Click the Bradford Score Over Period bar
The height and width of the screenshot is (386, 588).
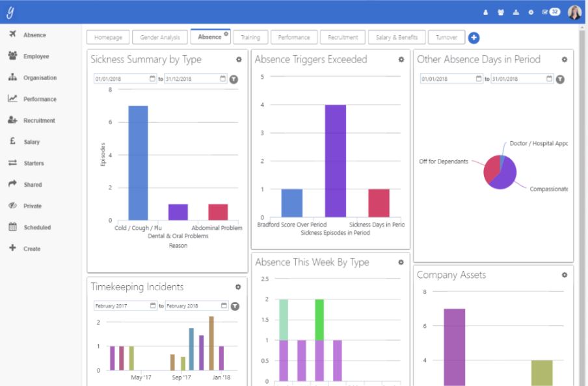click(292, 203)
